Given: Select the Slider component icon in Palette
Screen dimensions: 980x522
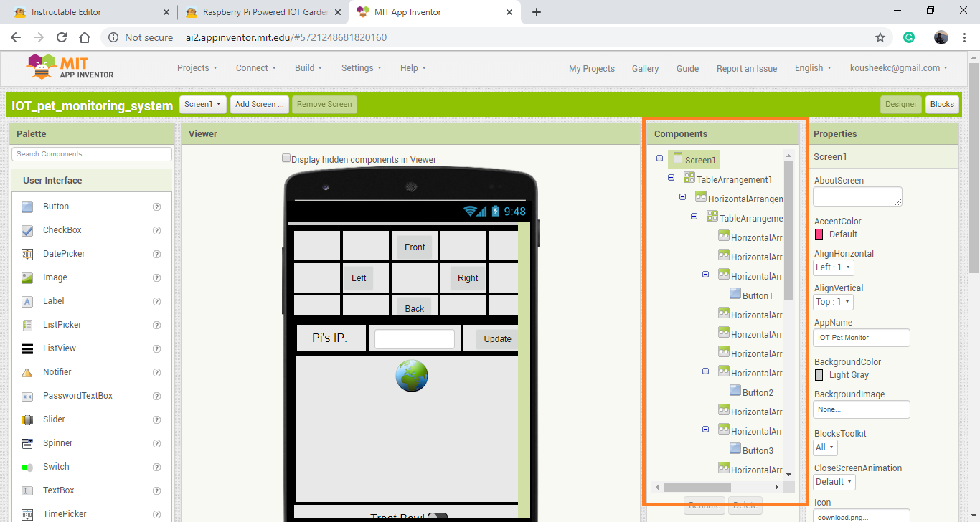Looking at the screenshot, I should pos(27,419).
